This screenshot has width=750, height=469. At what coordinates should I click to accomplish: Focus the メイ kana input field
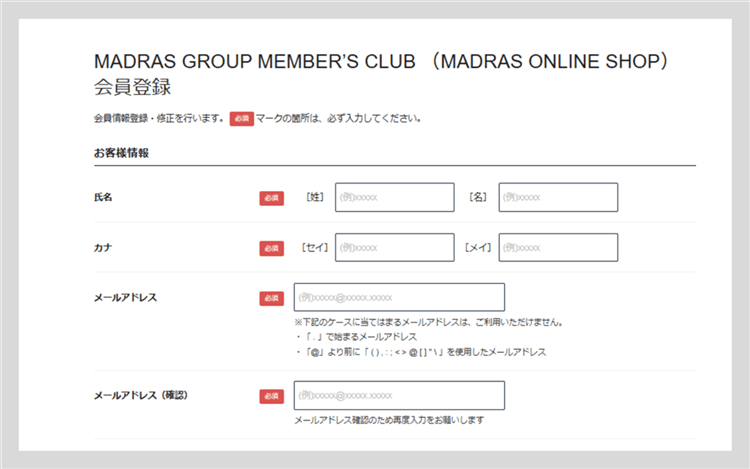[558, 247]
